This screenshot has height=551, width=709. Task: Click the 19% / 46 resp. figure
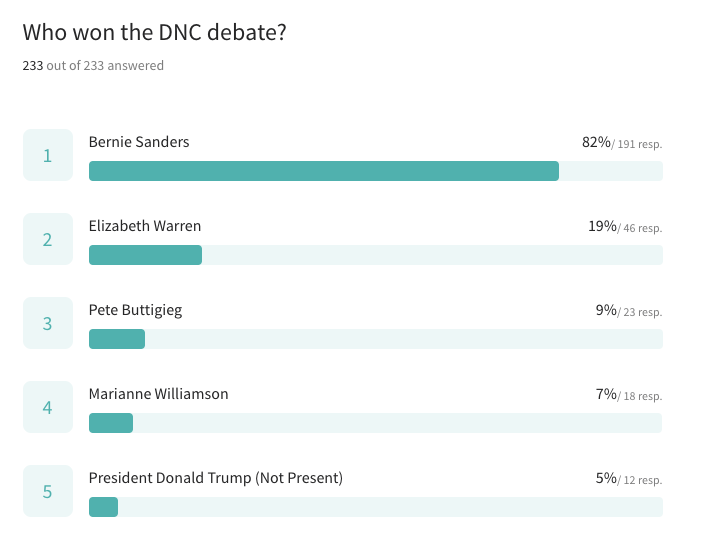click(625, 227)
